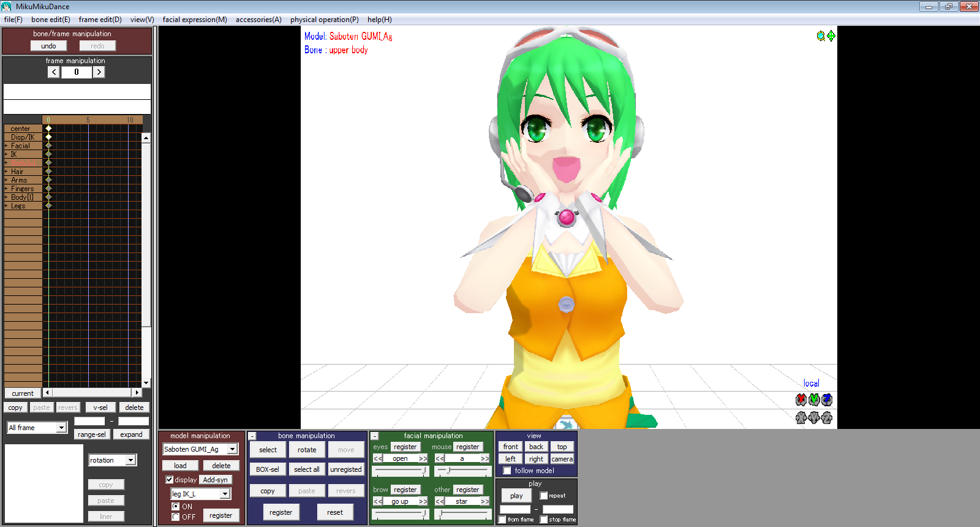This screenshot has width=980, height=527.
Task: Click mouth morph previous arrow
Action: coord(440,458)
